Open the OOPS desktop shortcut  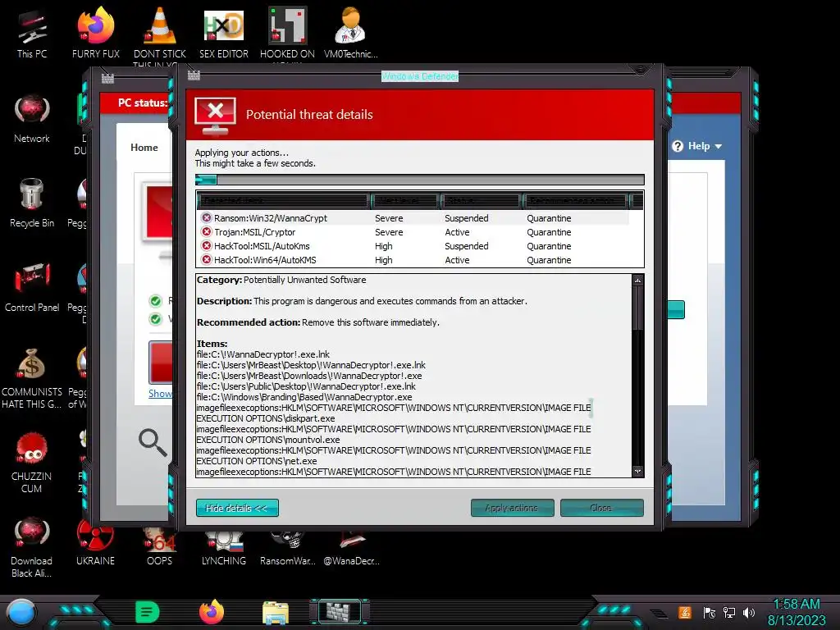[x=160, y=546]
